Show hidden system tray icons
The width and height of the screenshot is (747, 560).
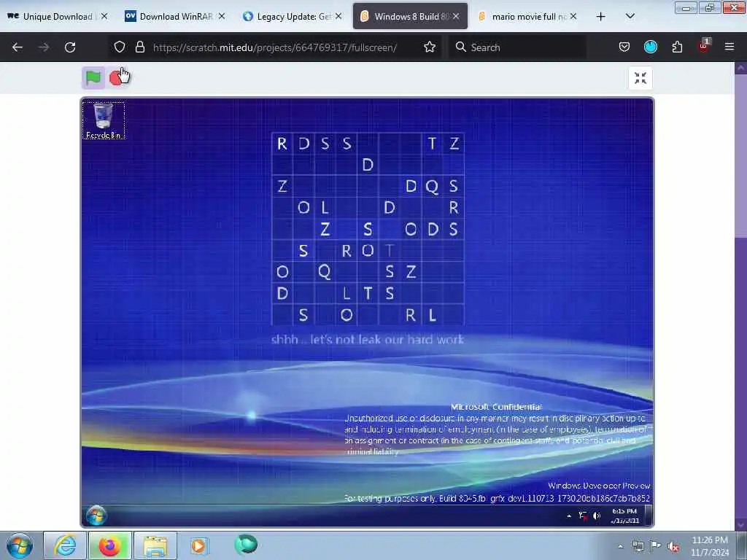620,546
